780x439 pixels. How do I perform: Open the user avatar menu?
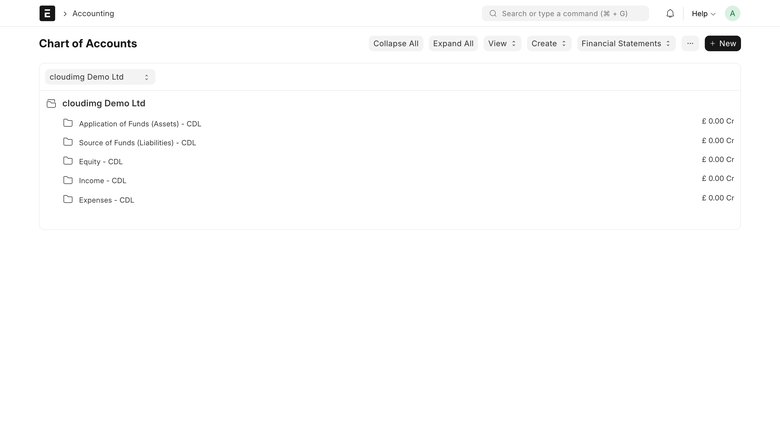pyautogui.click(x=732, y=13)
